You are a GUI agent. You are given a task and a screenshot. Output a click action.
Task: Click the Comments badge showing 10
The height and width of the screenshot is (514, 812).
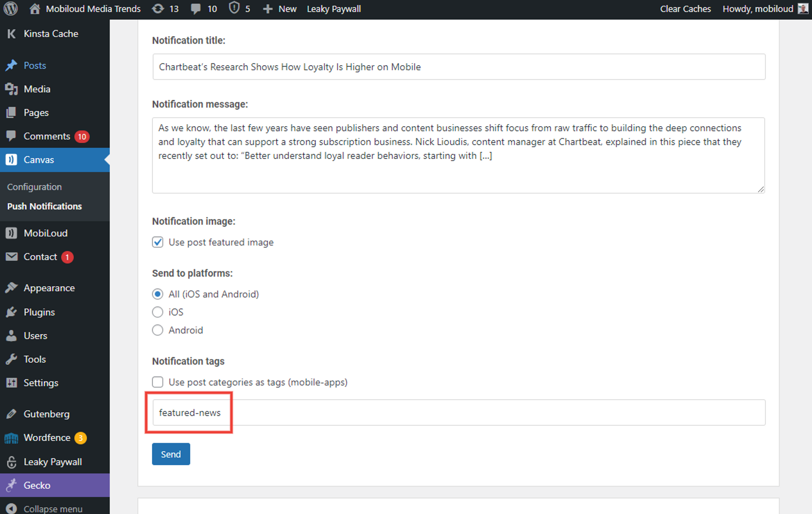[x=82, y=137]
